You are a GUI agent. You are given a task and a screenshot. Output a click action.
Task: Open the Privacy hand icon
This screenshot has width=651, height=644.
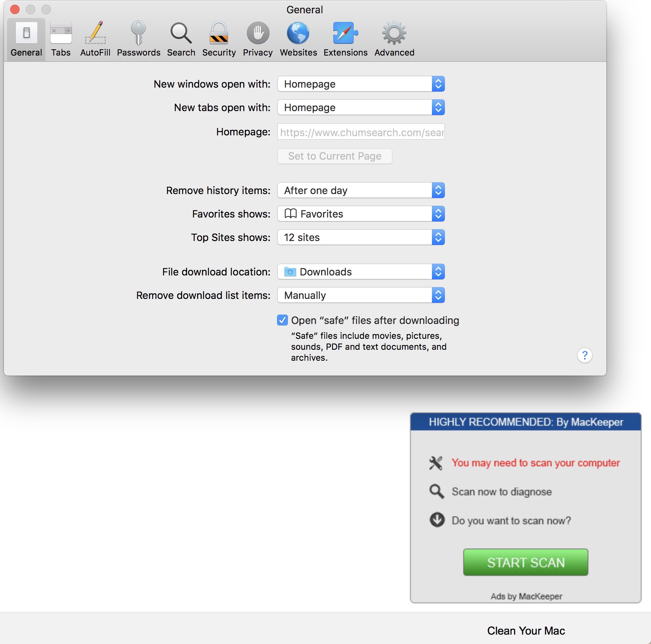pos(258,33)
